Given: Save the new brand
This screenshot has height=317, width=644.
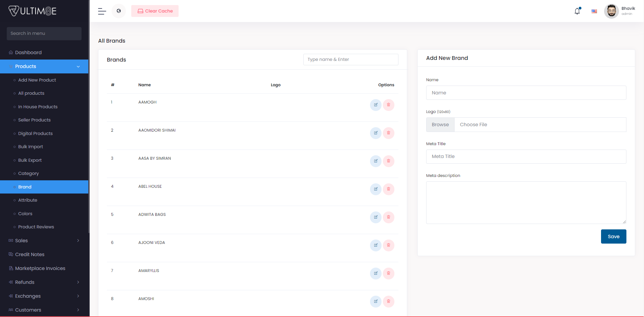Looking at the screenshot, I should (x=613, y=236).
